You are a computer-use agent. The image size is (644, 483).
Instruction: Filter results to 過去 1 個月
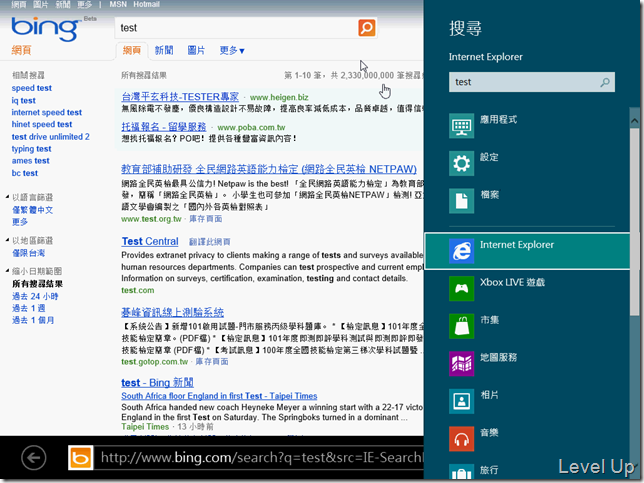[x=33, y=320]
